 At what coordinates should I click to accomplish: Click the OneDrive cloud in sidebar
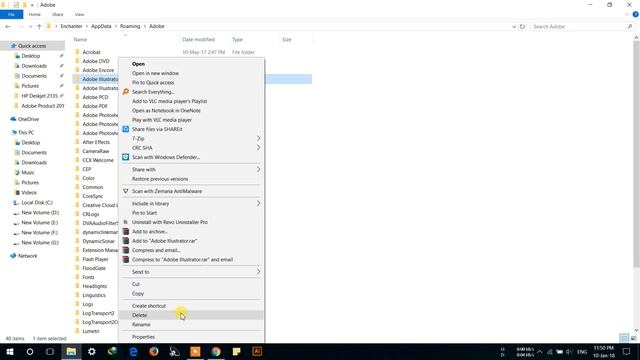tap(13, 119)
